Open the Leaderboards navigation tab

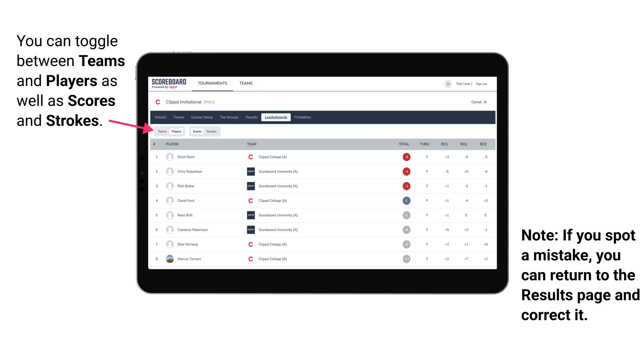click(276, 117)
